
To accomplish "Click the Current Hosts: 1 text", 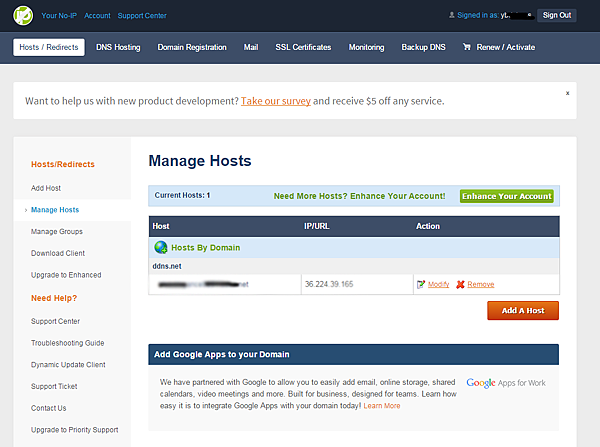I will pos(183,195).
